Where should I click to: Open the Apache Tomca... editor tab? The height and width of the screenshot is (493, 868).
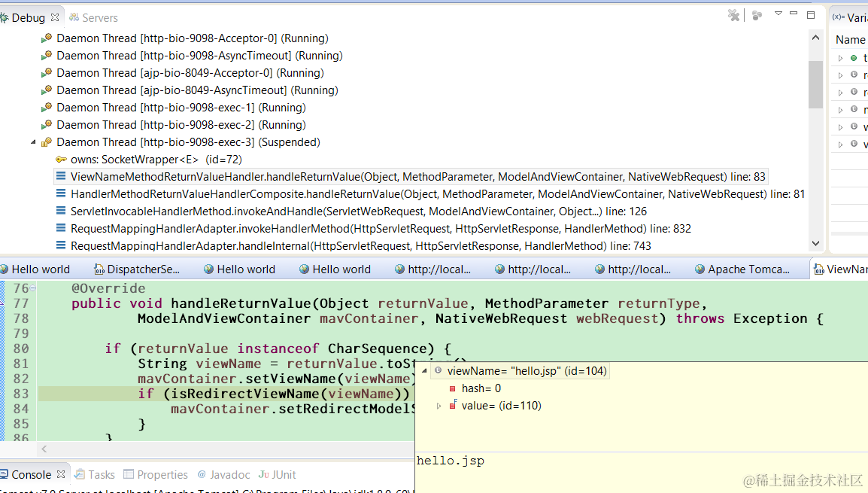742,269
